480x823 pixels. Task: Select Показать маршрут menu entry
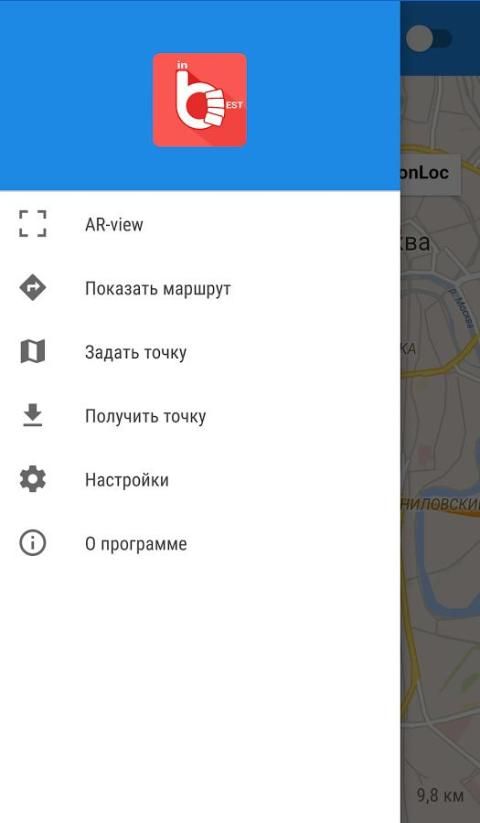coord(200,288)
